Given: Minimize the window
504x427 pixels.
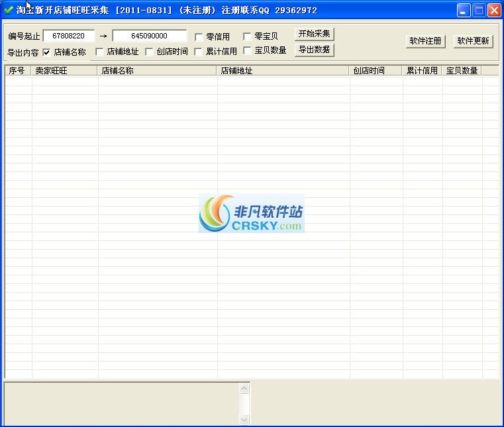Looking at the screenshot, I should point(464,11).
